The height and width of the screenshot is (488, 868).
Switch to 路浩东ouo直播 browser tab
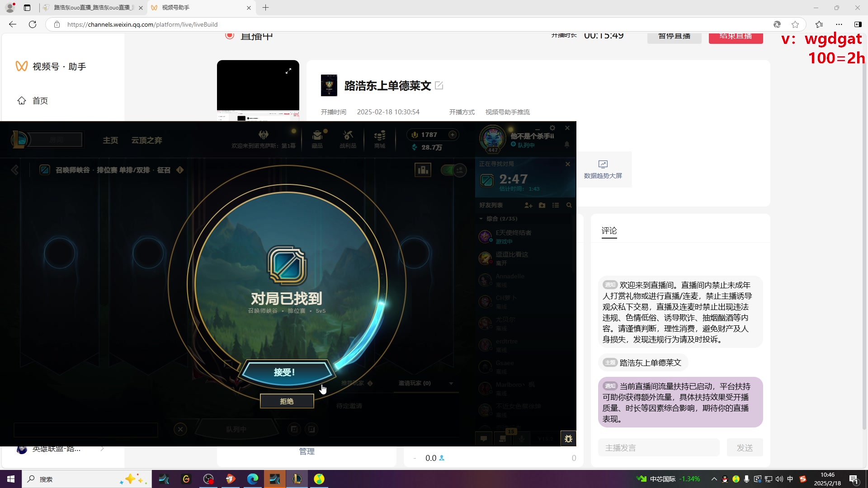[x=93, y=8]
